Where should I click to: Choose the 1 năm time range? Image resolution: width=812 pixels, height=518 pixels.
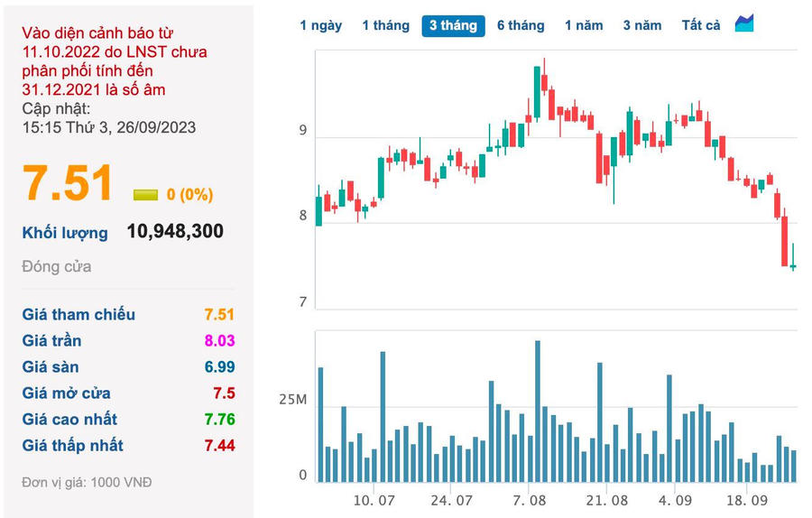pyautogui.click(x=584, y=25)
